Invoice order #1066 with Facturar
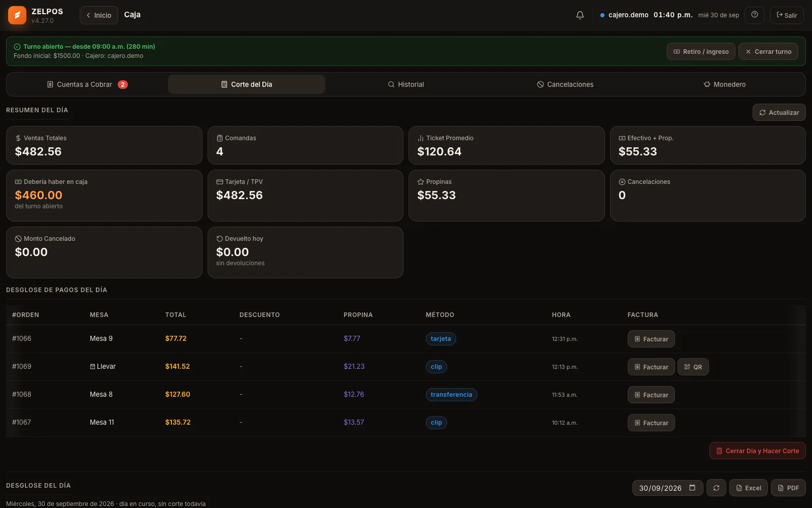This screenshot has width=812, height=508. 651,339
